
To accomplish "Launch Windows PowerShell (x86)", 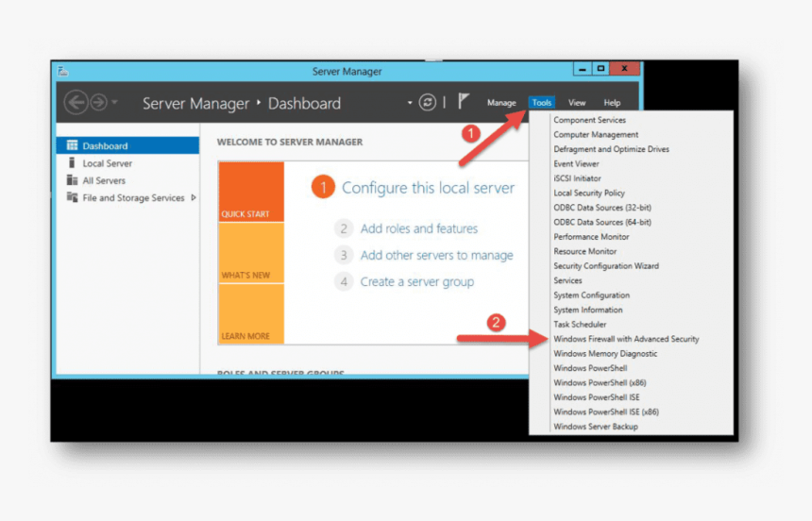I will point(600,382).
